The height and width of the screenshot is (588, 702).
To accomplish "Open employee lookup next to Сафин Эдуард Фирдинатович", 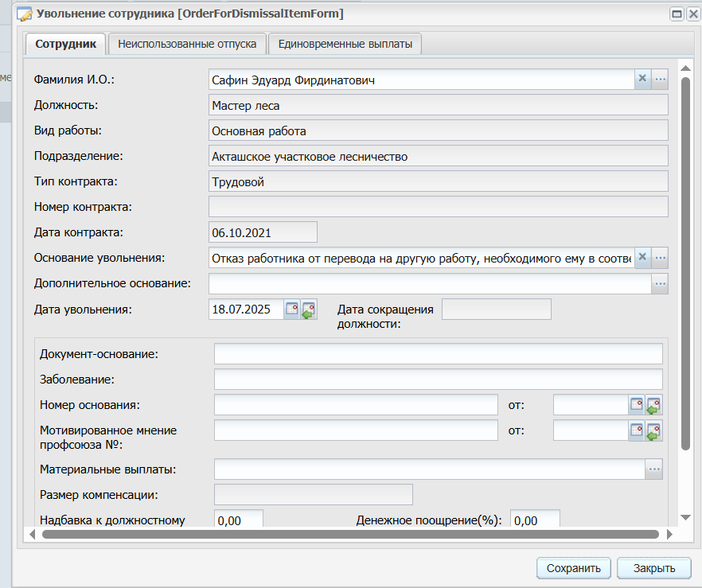I will pyautogui.click(x=660, y=80).
